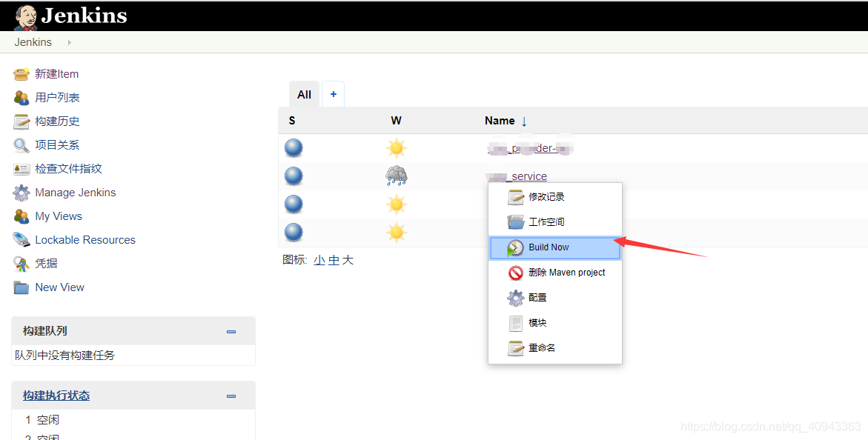
Task: Choose 修改记录 from the context menu
Action: tap(554, 196)
